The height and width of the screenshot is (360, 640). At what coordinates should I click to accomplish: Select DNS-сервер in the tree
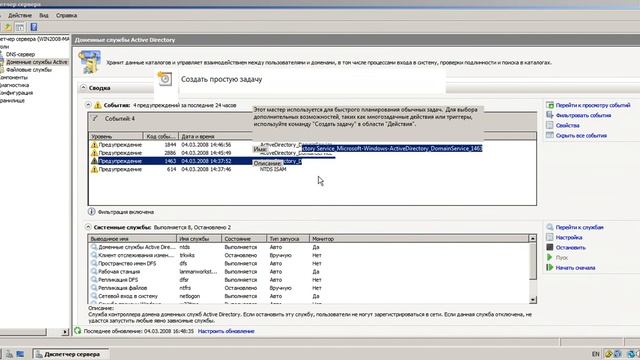click(20, 54)
